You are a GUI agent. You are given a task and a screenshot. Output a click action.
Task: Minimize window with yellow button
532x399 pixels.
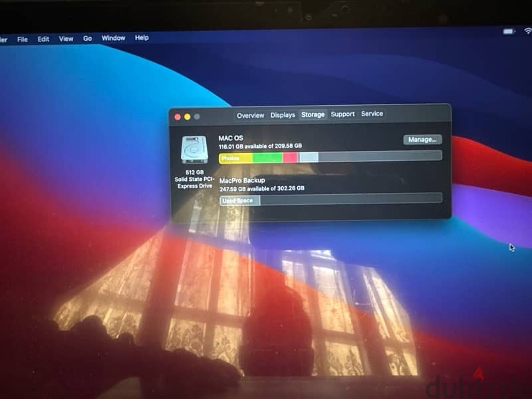pyautogui.click(x=188, y=117)
